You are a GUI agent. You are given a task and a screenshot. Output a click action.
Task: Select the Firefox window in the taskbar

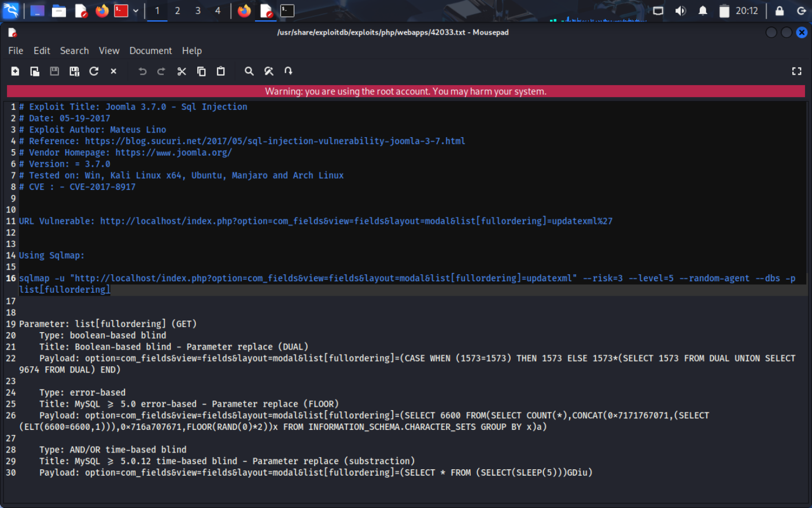pos(245,11)
